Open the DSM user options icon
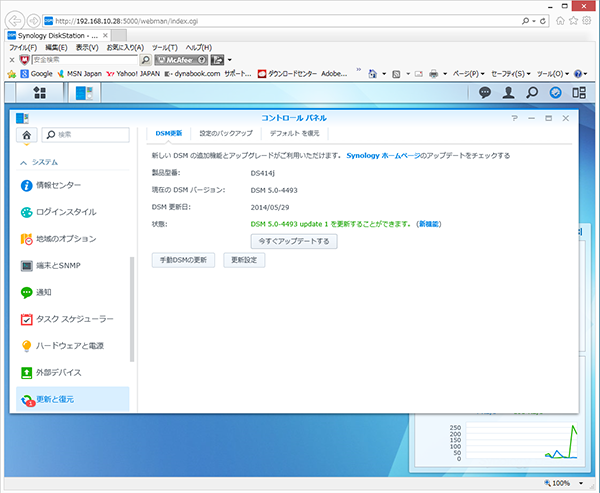 508,93
